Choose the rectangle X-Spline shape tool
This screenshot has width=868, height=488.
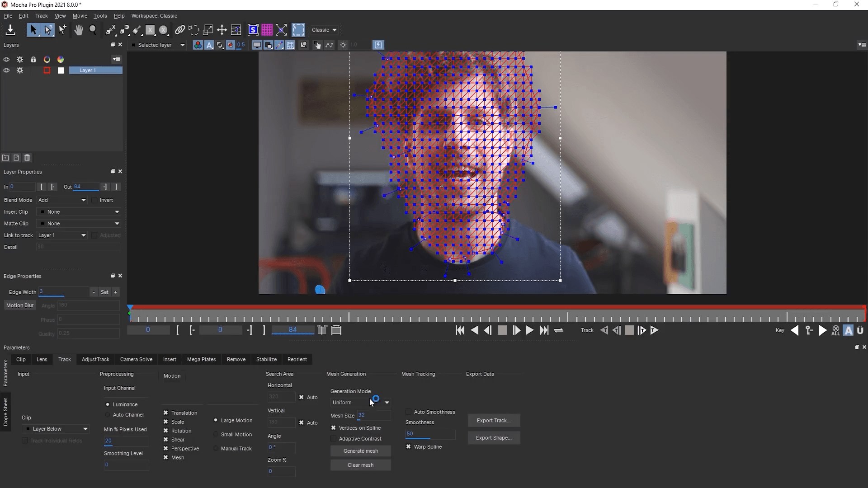pyautogui.click(x=150, y=30)
